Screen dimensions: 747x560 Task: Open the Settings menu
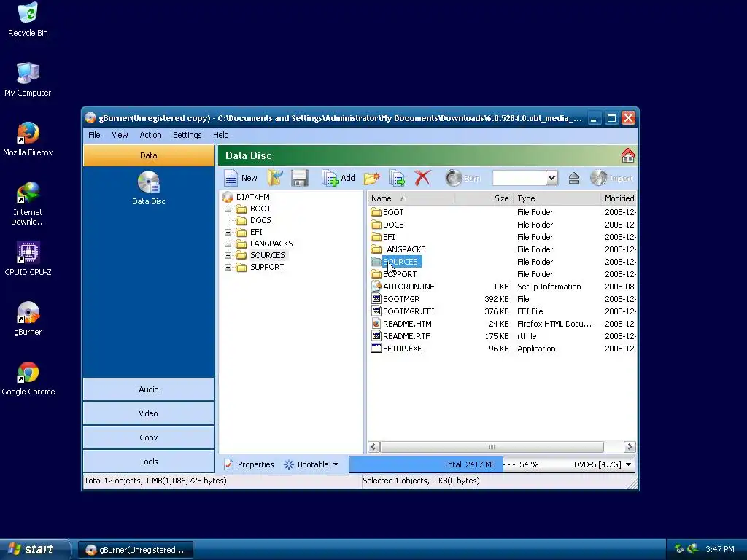pyautogui.click(x=187, y=135)
